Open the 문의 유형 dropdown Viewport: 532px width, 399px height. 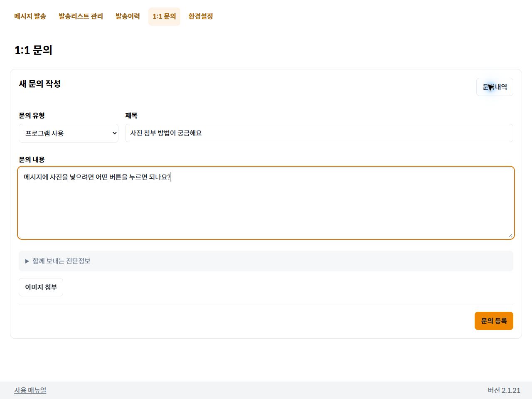coord(69,133)
